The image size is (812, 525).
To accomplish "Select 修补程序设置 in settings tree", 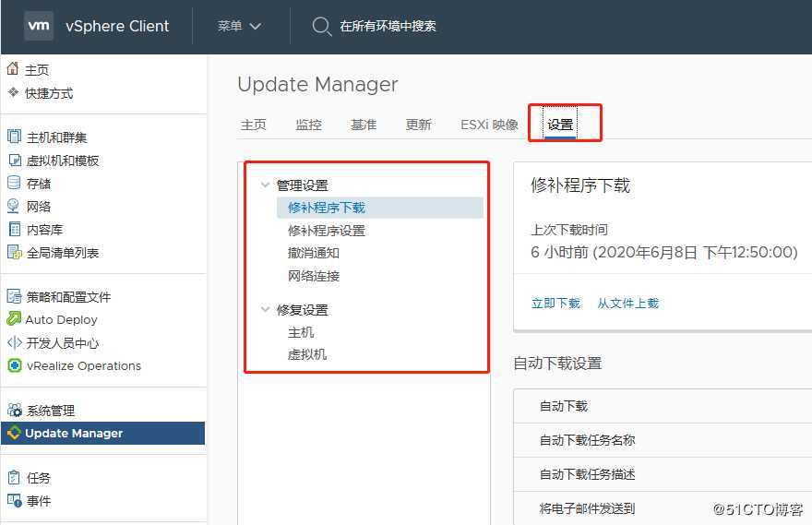I will 327,231.
